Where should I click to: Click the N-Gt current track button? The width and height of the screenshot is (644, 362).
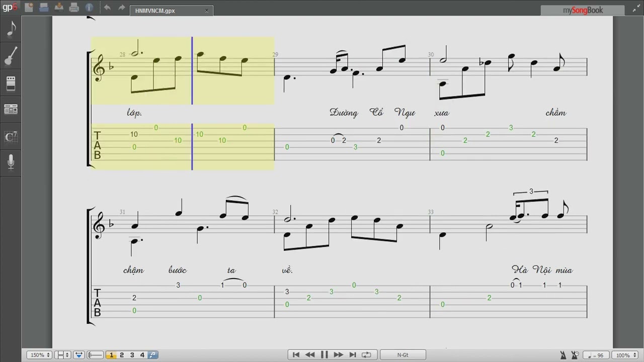pos(403,355)
